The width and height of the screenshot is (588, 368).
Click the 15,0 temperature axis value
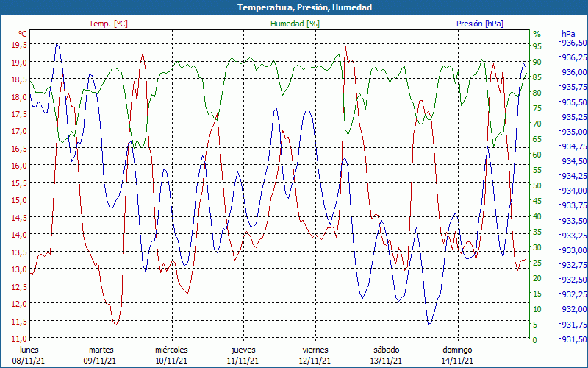point(20,200)
